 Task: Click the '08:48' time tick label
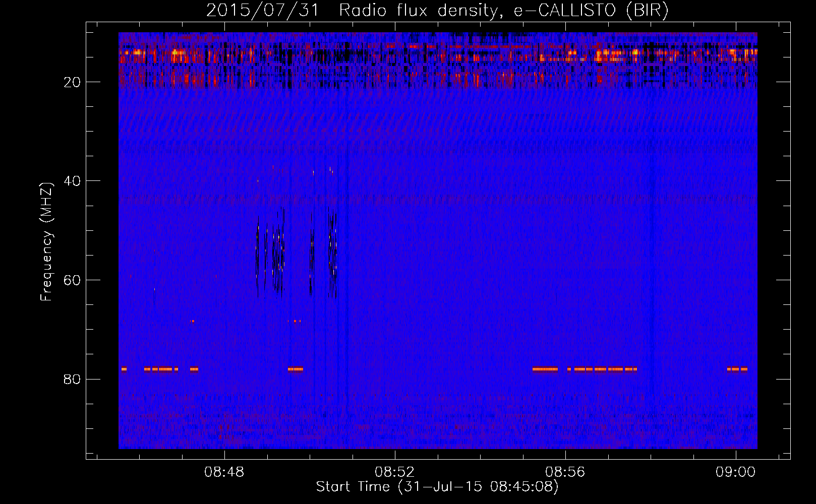(224, 472)
